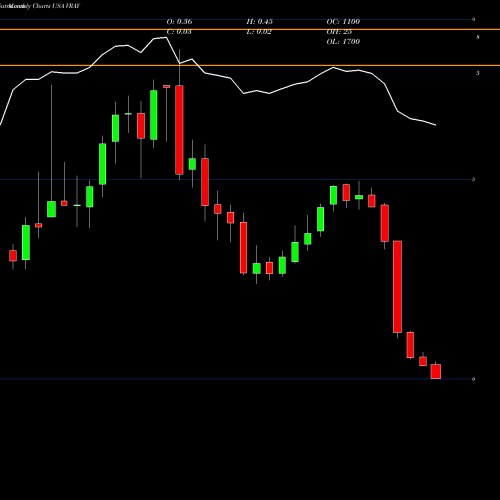
Task: Click the price axis label "0"
Action: click(x=473, y=379)
